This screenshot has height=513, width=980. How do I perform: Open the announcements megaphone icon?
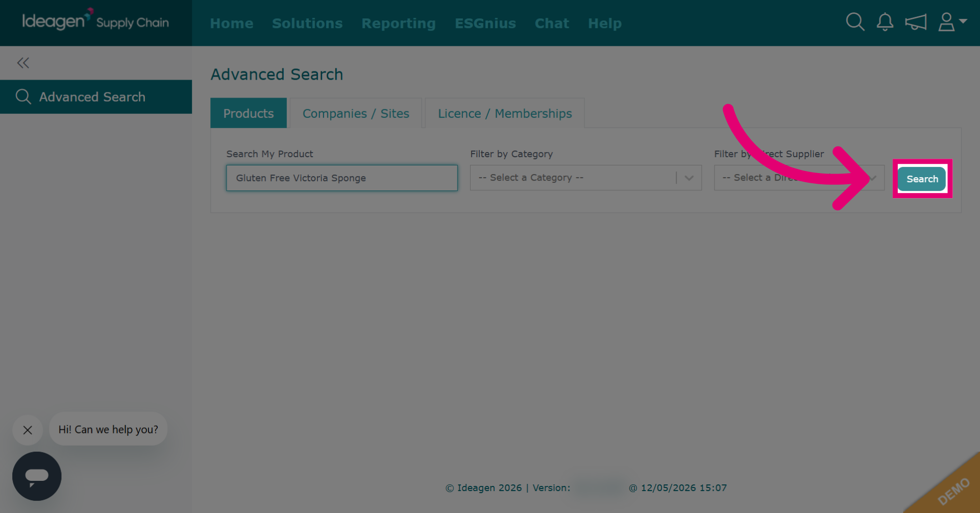(916, 22)
